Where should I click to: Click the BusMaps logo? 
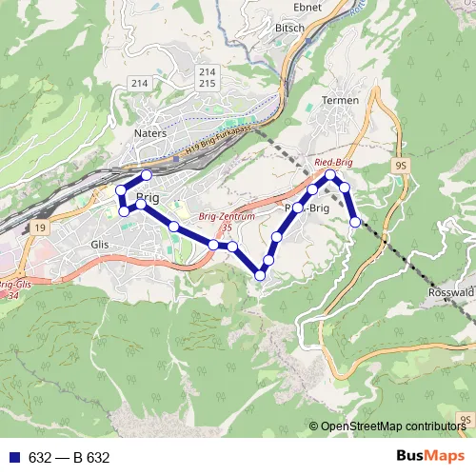(x=430, y=456)
